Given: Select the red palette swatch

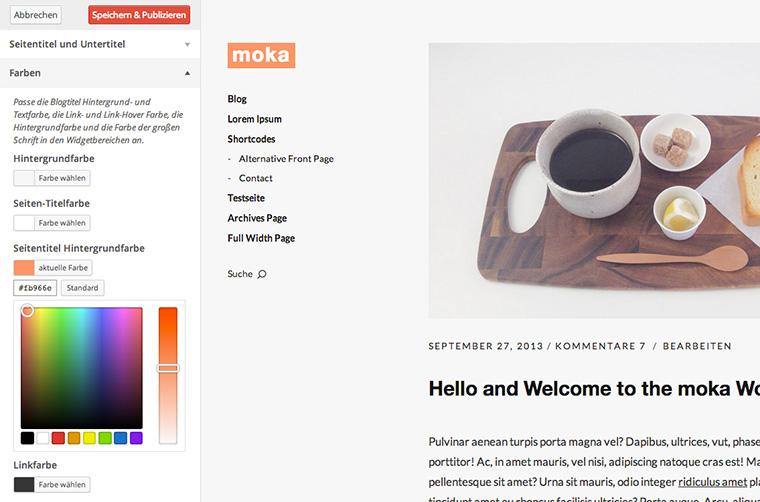Looking at the screenshot, I should (x=58, y=438).
